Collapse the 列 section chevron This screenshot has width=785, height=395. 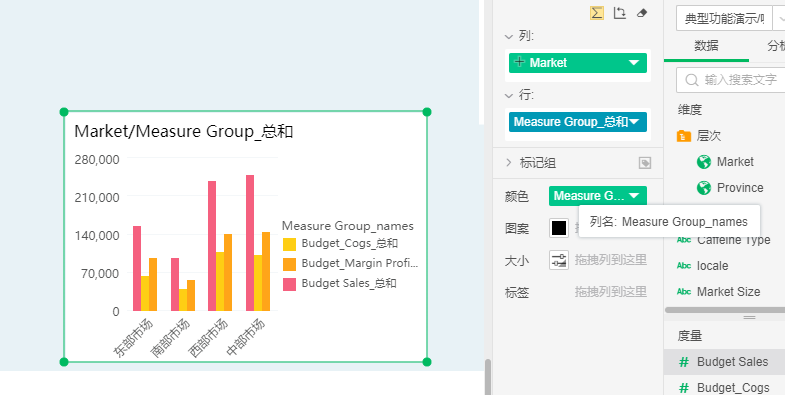click(509, 37)
